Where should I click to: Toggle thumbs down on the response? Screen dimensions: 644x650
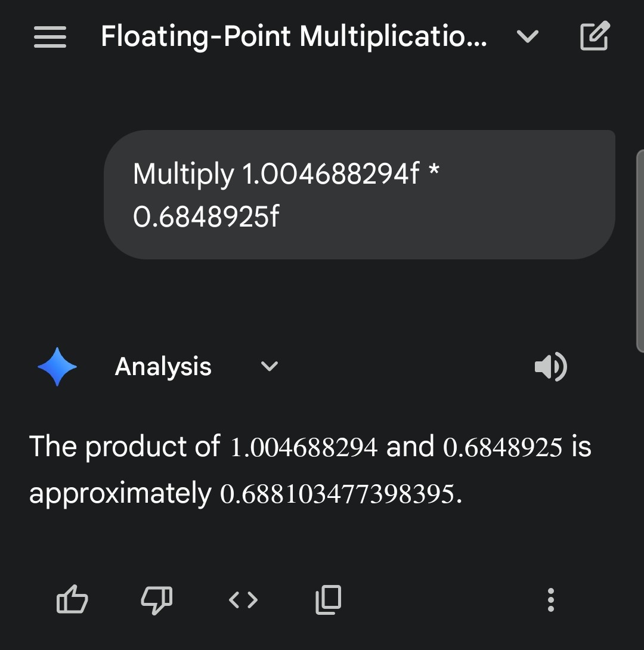point(157,599)
